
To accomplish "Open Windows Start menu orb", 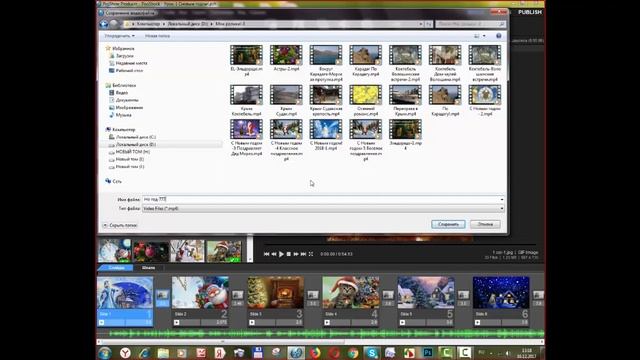I will pos(105,353).
